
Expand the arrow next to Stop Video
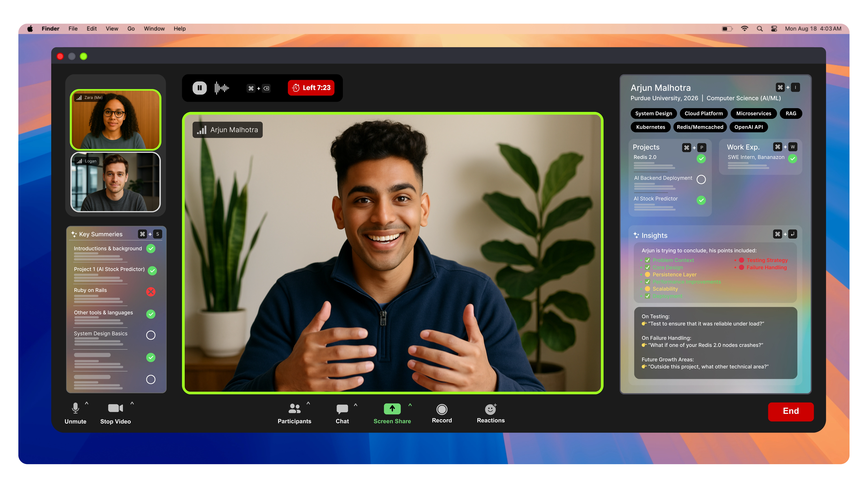(132, 403)
